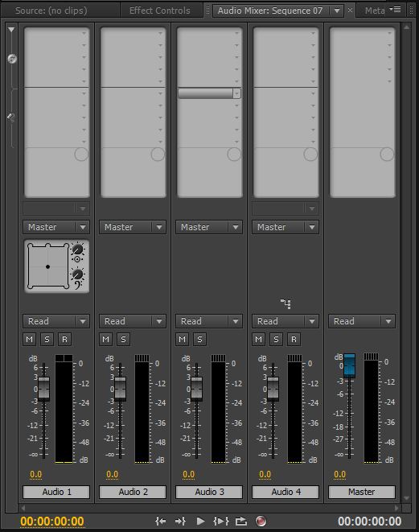The image size is (419, 532).
Task: Click Audio 1 volume value 0.0
Action: [36, 474]
